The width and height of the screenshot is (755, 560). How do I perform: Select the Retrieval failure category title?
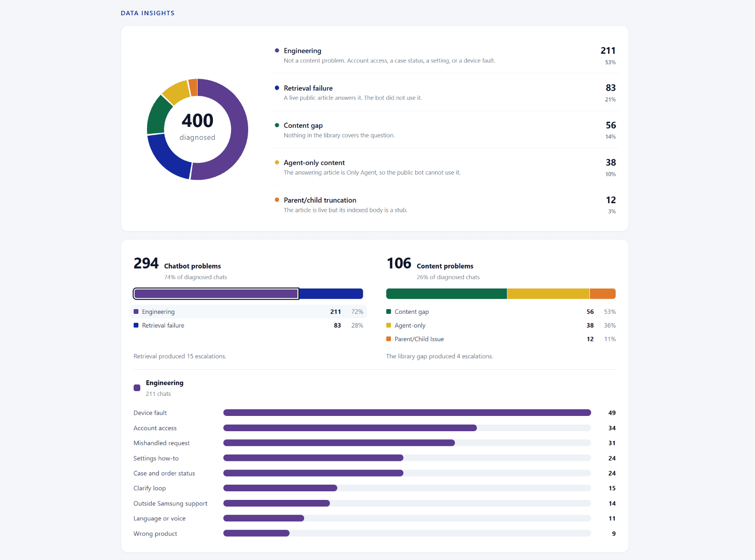[308, 88]
